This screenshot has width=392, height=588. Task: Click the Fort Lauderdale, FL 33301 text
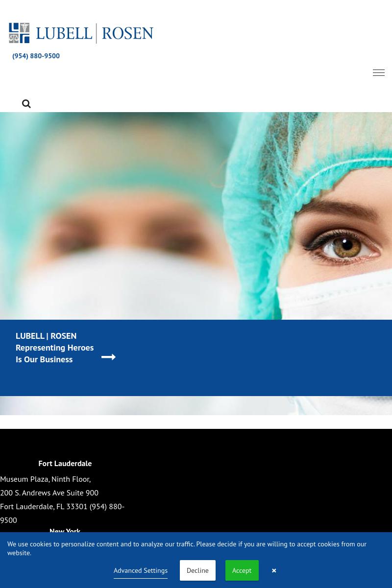(x=44, y=506)
